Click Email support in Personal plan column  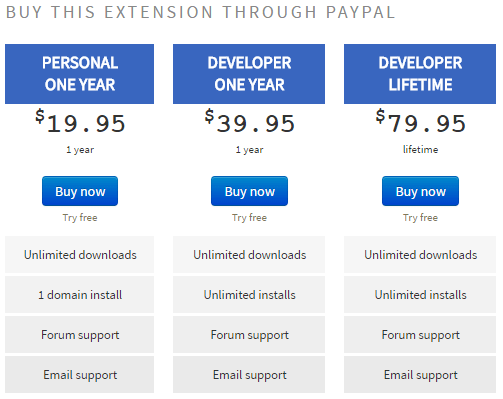[79, 375]
